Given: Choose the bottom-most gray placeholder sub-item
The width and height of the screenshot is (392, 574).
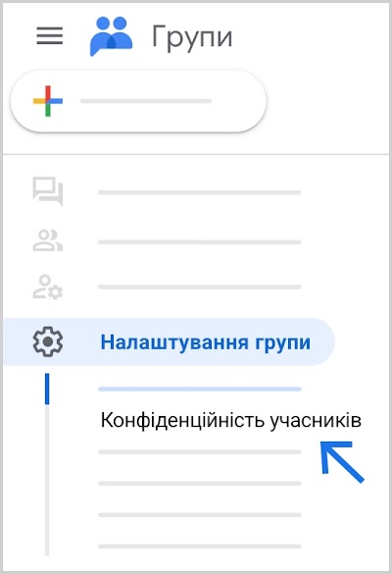Looking at the screenshot, I should (200, 547).
